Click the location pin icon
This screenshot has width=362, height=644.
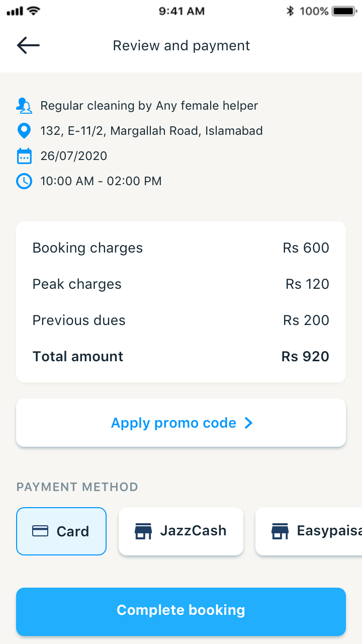(x=24, y=131)
